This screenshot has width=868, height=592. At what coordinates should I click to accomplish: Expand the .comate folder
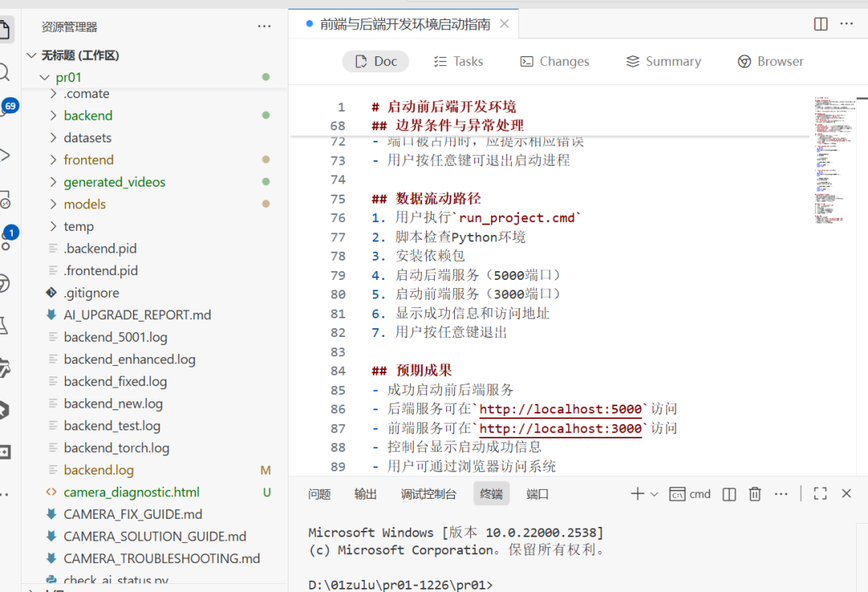155,93
